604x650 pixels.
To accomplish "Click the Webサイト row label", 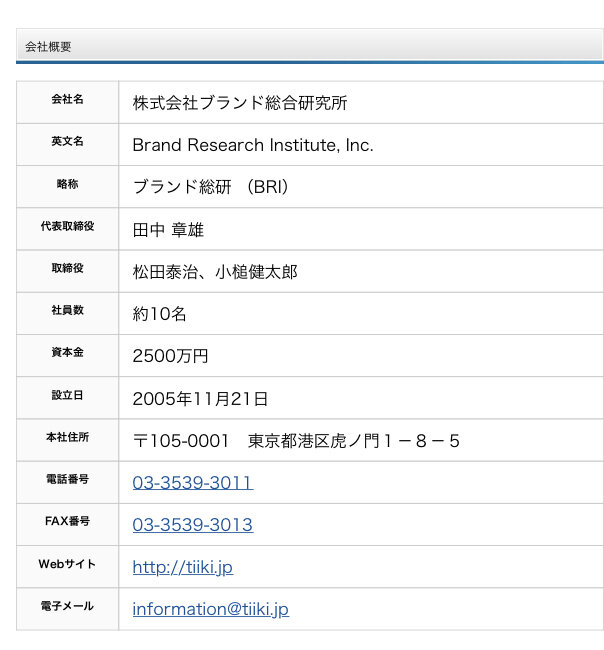I will tap(67, 564).
